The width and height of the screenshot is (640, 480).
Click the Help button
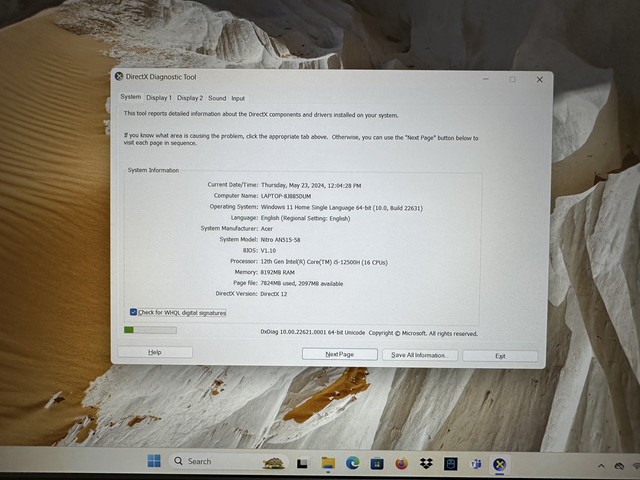coord(155,352)
